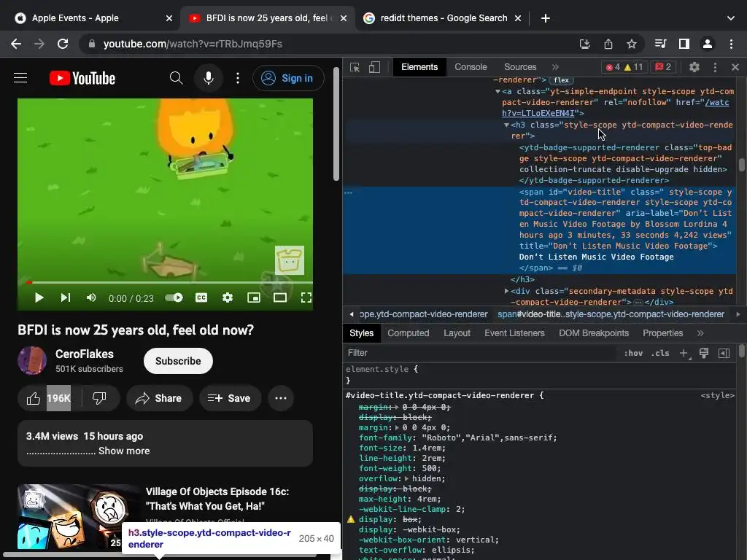The image size is (747, 560).
Task: Activate DevTools inspect element picker
Action: click(355, 67)
